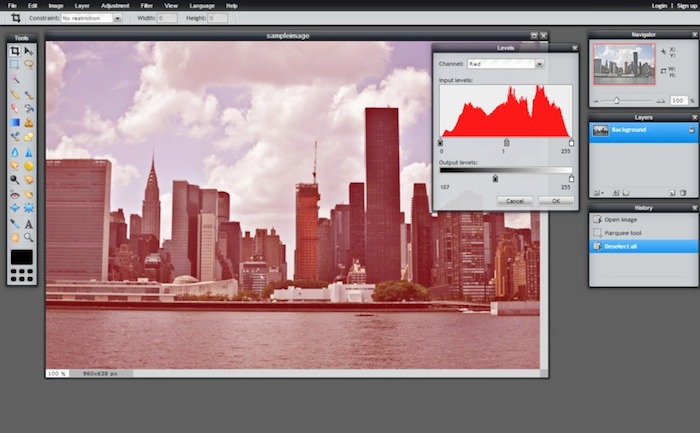The width and height of the screenshot is (700, 433).
Task: Pick the Type text tool
Action: (x=28, y=224)
